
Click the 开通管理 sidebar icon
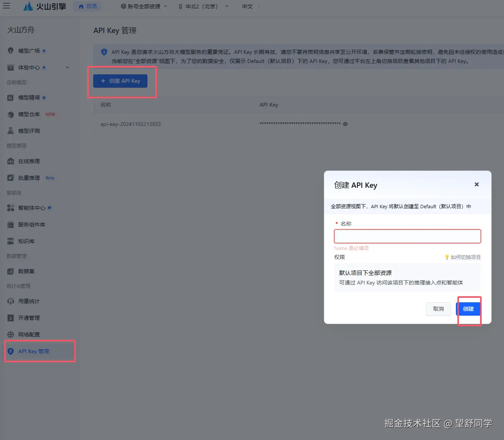(x=11, y=318)
